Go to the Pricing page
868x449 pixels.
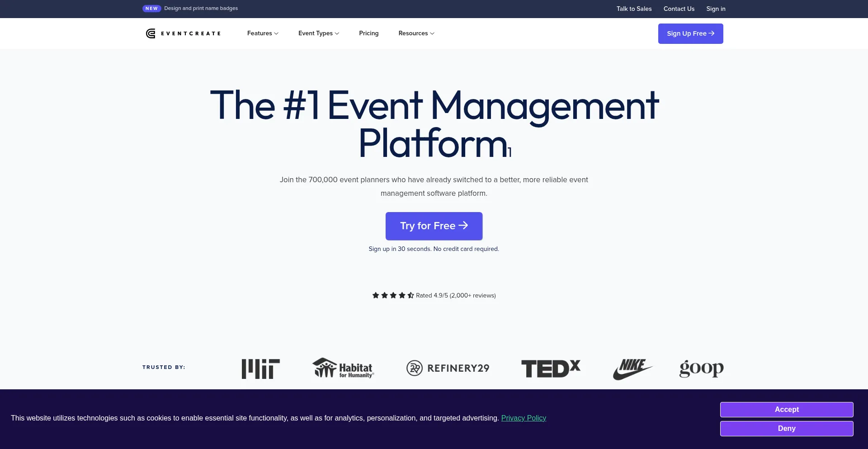pos(368,33)
